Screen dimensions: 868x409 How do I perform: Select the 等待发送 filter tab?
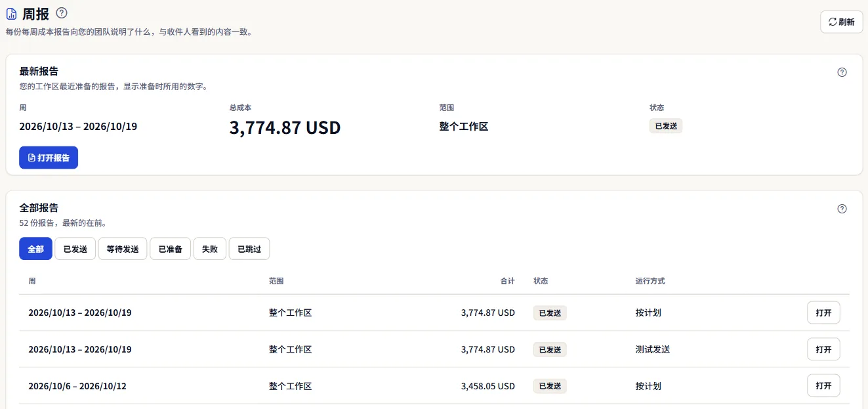tap(123, 249)
